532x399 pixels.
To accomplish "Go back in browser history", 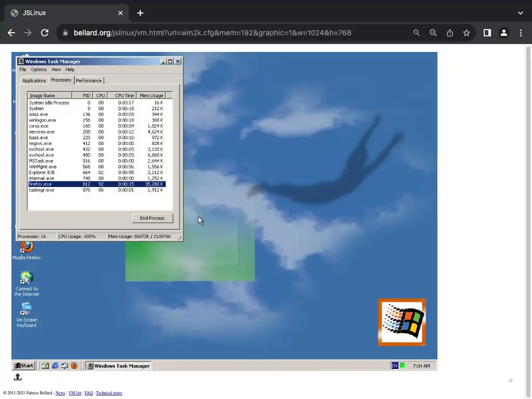I will [x=11, y=33].
